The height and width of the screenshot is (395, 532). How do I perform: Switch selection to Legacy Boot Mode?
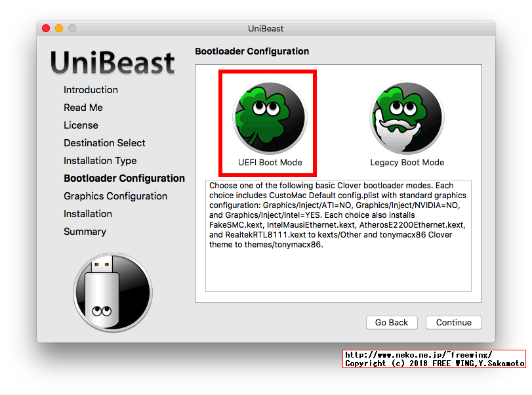[406, 121]
